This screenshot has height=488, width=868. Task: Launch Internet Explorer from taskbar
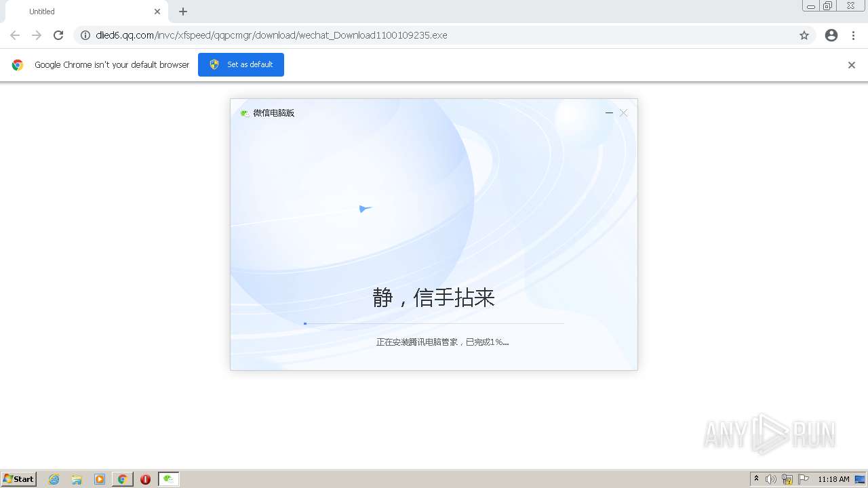[54, 479]
